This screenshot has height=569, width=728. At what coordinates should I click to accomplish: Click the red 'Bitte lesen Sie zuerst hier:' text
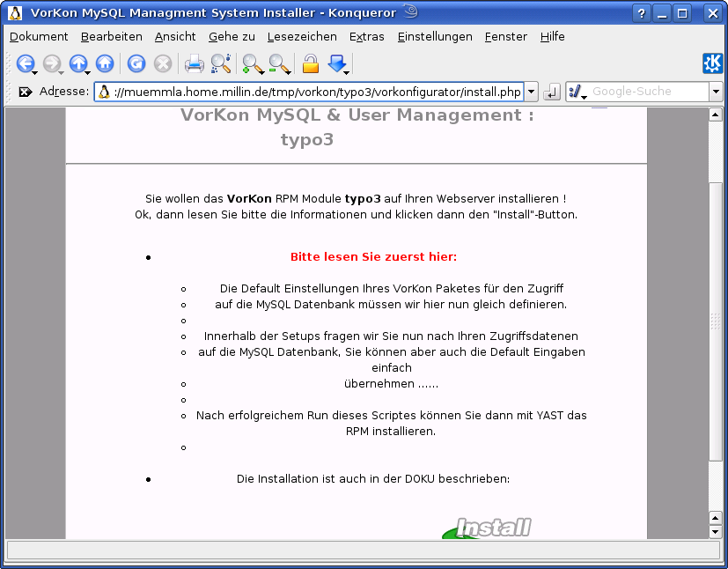coord(373,257)
